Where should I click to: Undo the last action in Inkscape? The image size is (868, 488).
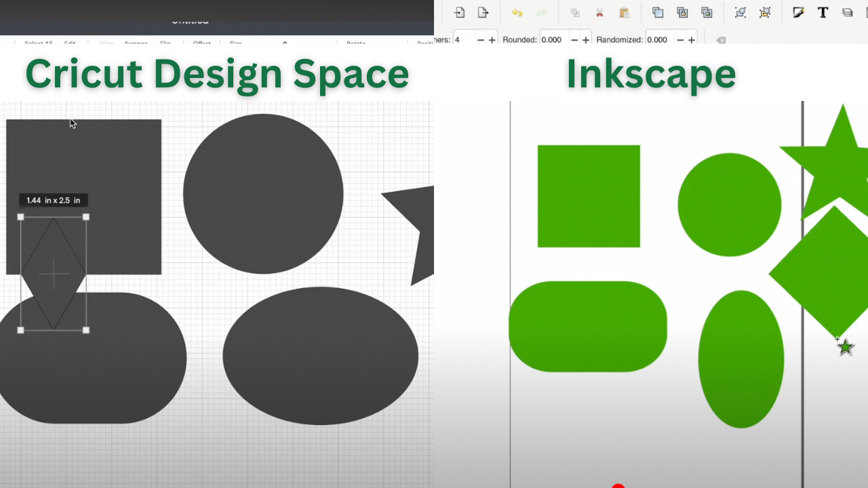[517, 12]
